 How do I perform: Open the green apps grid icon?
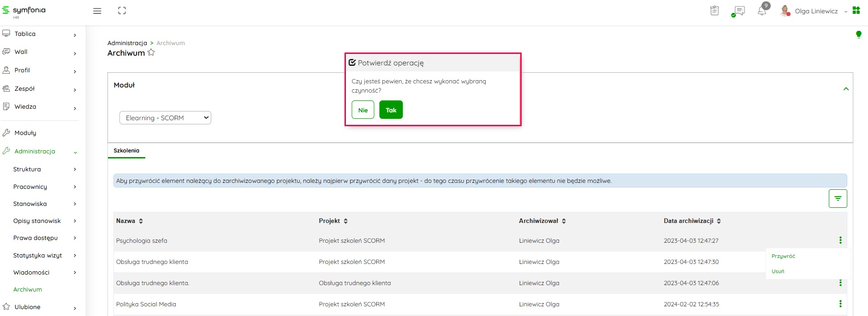[x=856, y=10]
